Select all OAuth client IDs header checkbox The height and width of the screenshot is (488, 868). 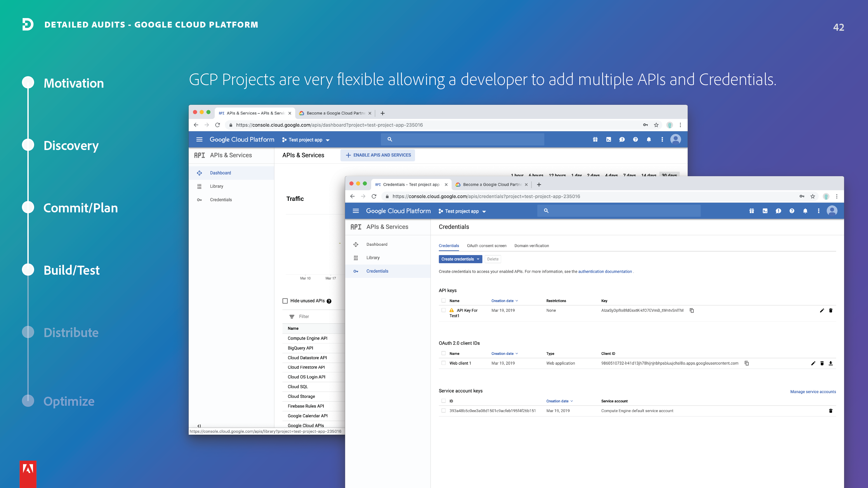(443, 353)
